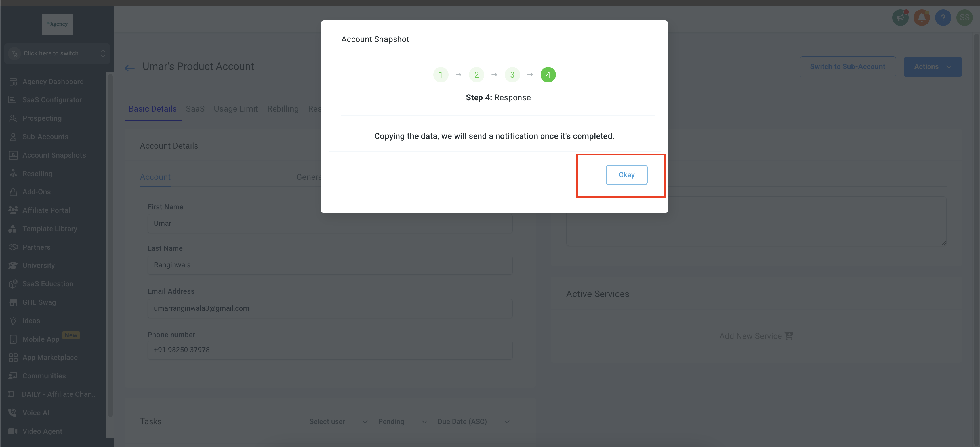Click the help question mark icon
Screen dimensions: 980x447
943,18
